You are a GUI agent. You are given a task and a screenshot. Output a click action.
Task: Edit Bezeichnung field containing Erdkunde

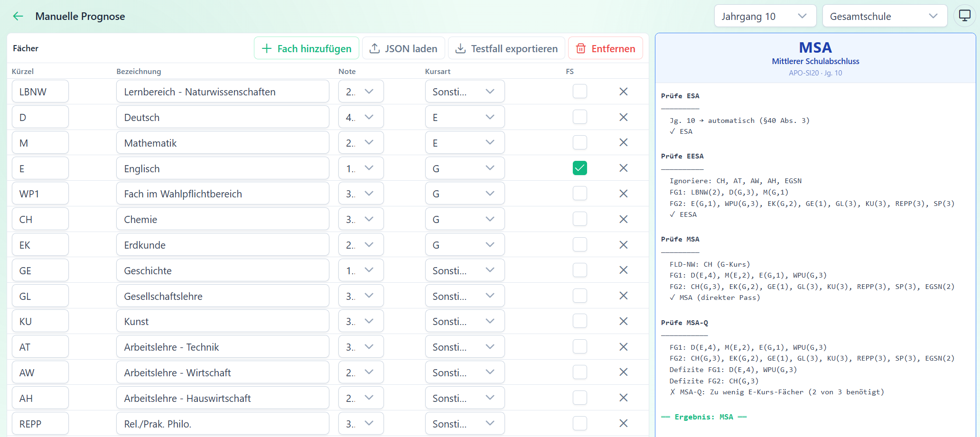[223, 245]
